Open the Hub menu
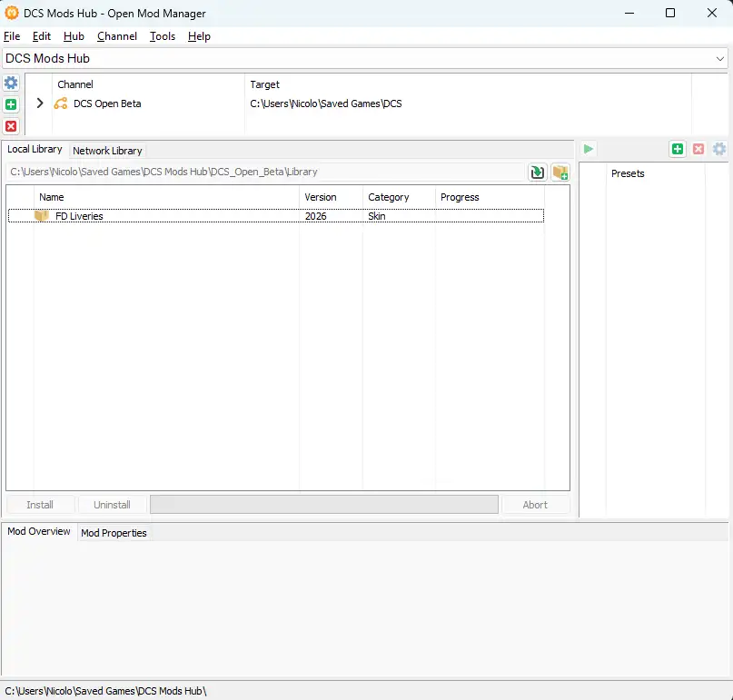This screenshot has width=733, height=700. (x=74, y=36)
